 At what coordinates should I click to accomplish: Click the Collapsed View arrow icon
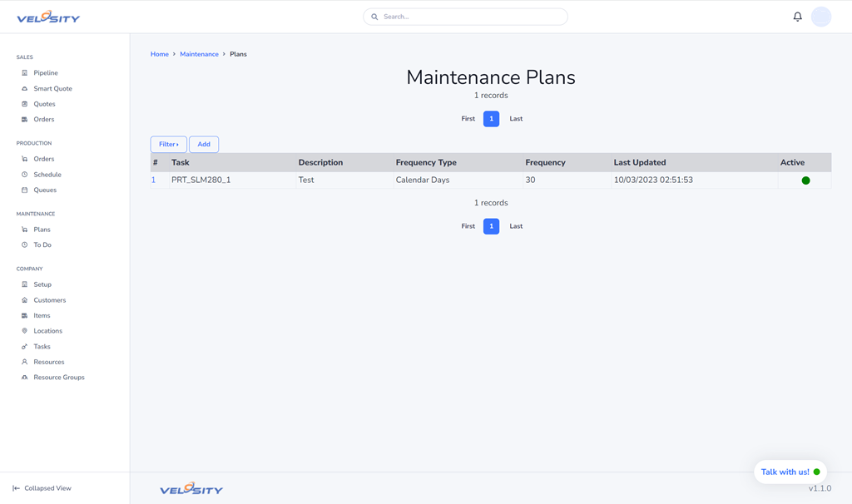16,488
